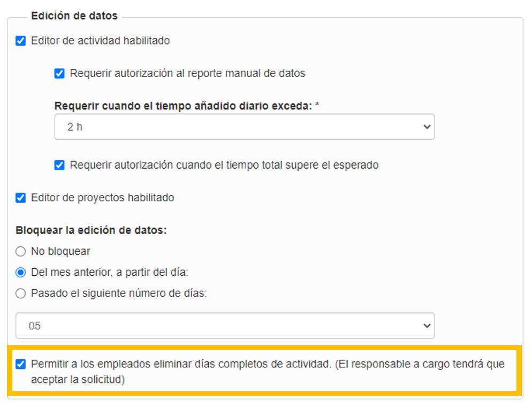Select 'Pasado el siguiente número de días' radio
The height and width of the screenshot is (408, 532).
point(21,293)
